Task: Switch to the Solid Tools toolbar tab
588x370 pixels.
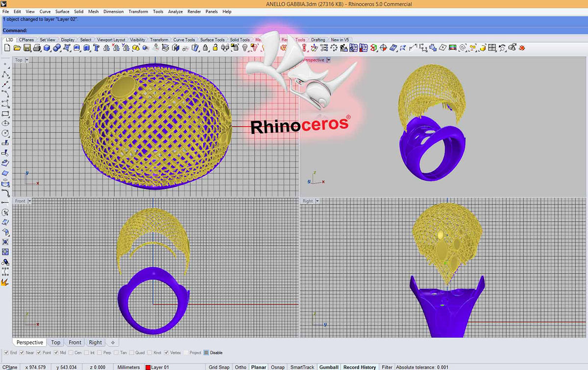Action: click(240, 40)
